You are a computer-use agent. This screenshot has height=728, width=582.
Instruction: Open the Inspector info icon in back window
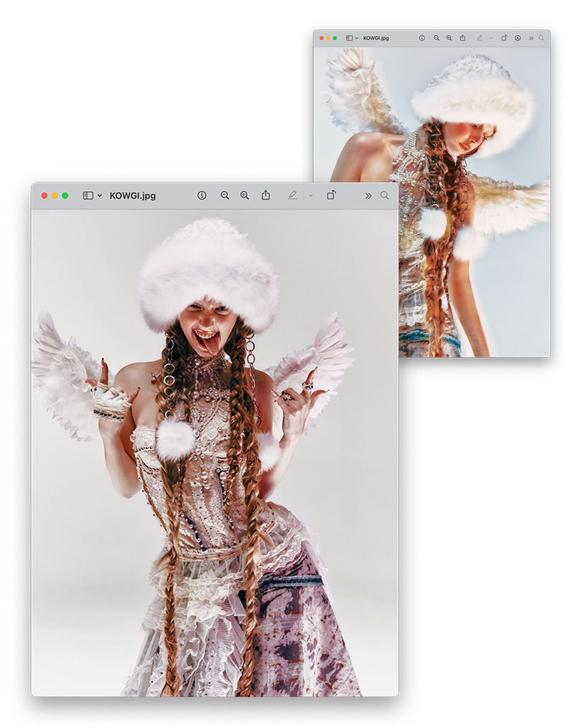click(422, 38)
